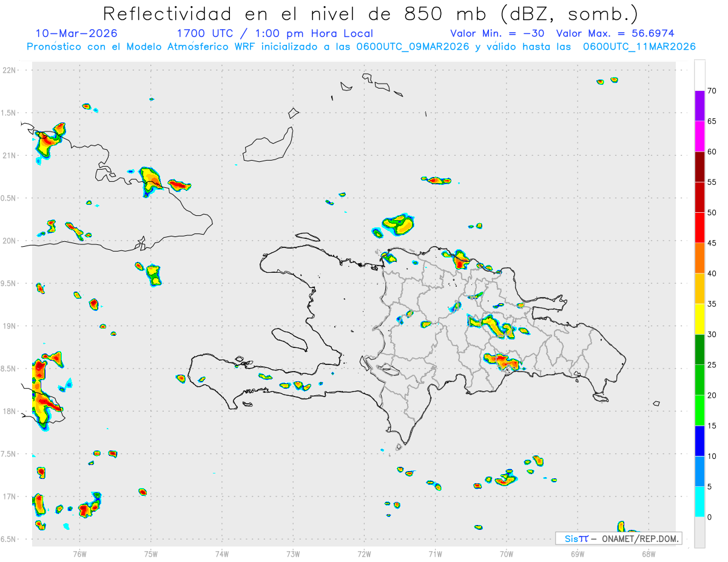Screen dimensions: 728x562
Task: Click the '40' value on the color scale
Action: click(712, 274)
